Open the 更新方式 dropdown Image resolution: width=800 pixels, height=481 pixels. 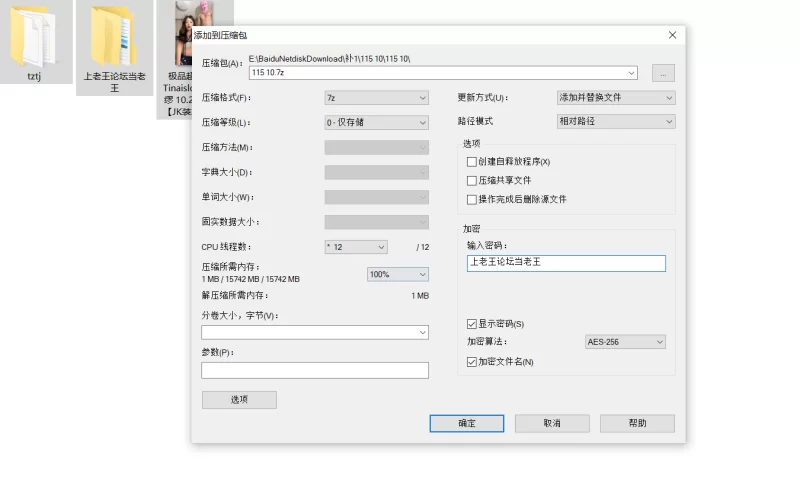(x=615, y=98)
